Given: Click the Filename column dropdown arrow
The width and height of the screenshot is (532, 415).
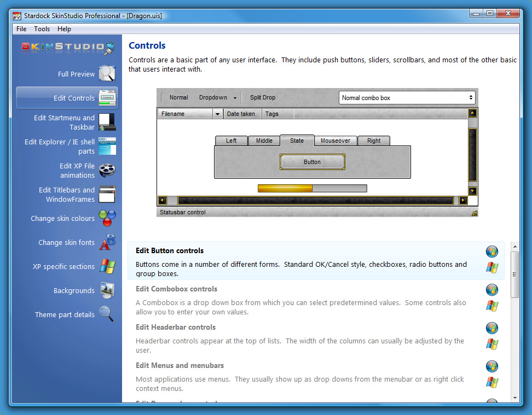Looking at the screenshot, I should click(x=217, y=114).
